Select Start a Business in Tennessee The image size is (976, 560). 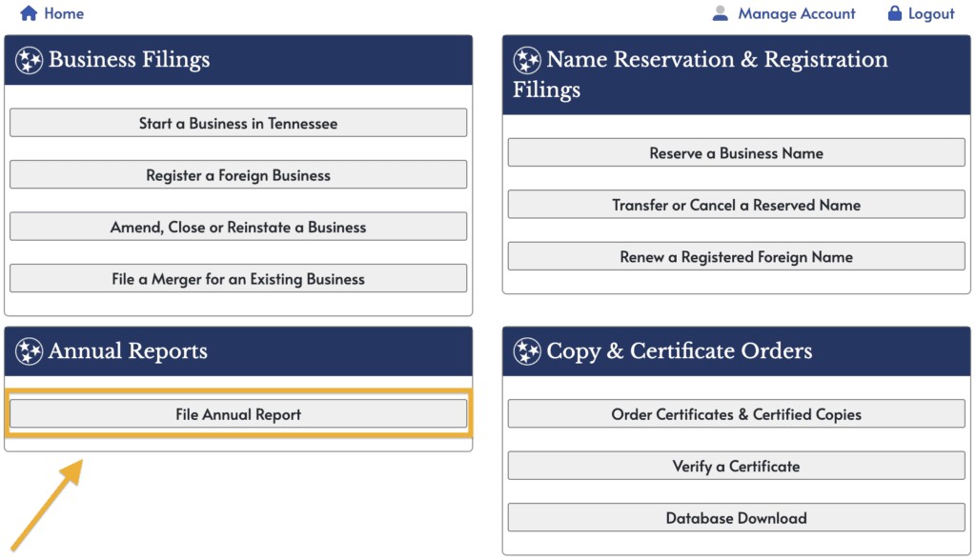pos(238,123)
